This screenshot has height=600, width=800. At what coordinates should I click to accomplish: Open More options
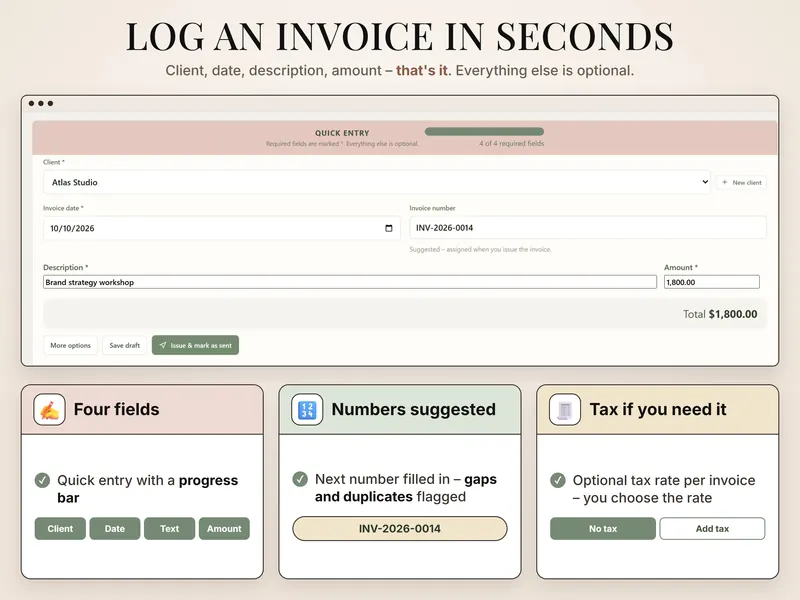click(x=70, y=345)
